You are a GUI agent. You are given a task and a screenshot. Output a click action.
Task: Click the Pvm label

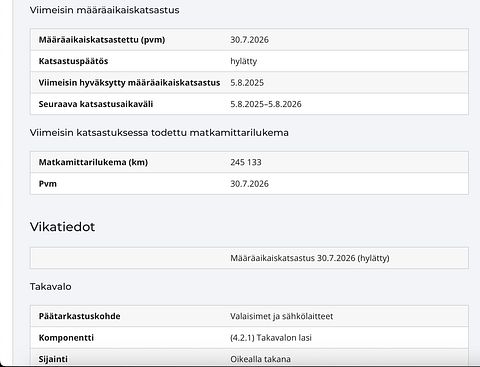(48, 184)
